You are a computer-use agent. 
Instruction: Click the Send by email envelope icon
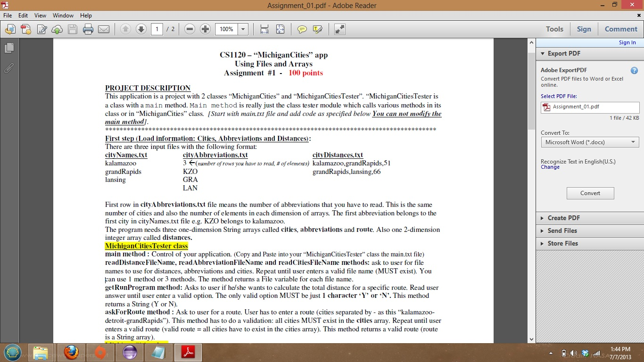click(104, 29)
